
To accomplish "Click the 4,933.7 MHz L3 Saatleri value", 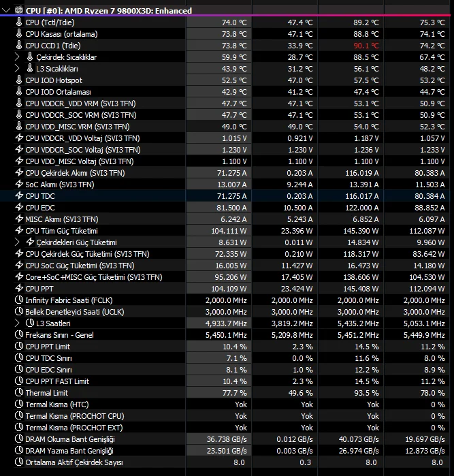I will (226, 323).
